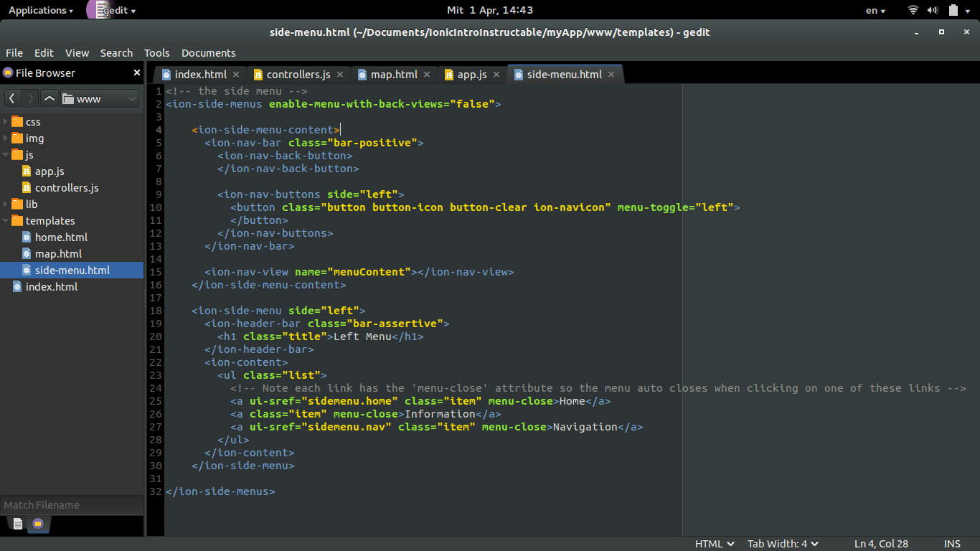980x551 pixels.
Task: Expand the lib folder
Action: [x=6, y=204]
